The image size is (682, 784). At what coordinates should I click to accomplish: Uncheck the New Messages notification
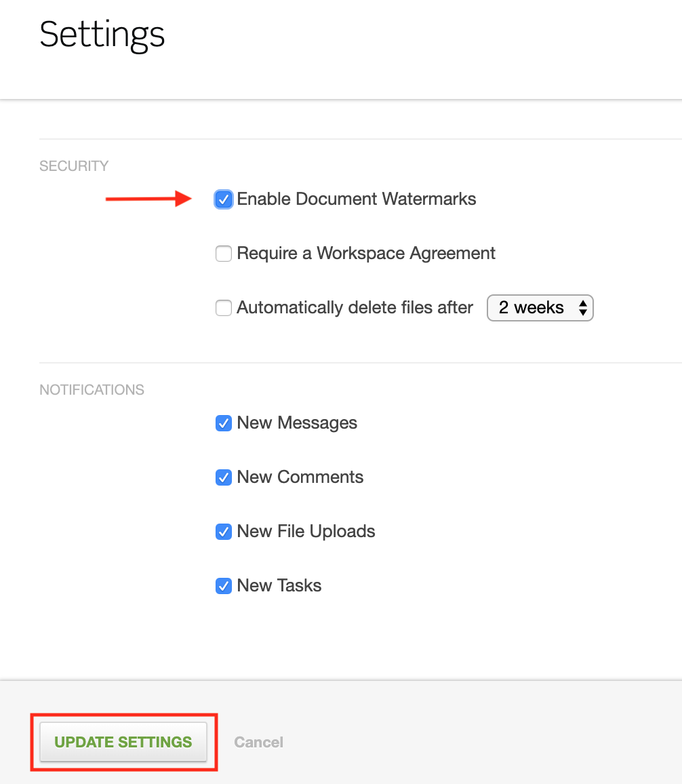[224, 423]
